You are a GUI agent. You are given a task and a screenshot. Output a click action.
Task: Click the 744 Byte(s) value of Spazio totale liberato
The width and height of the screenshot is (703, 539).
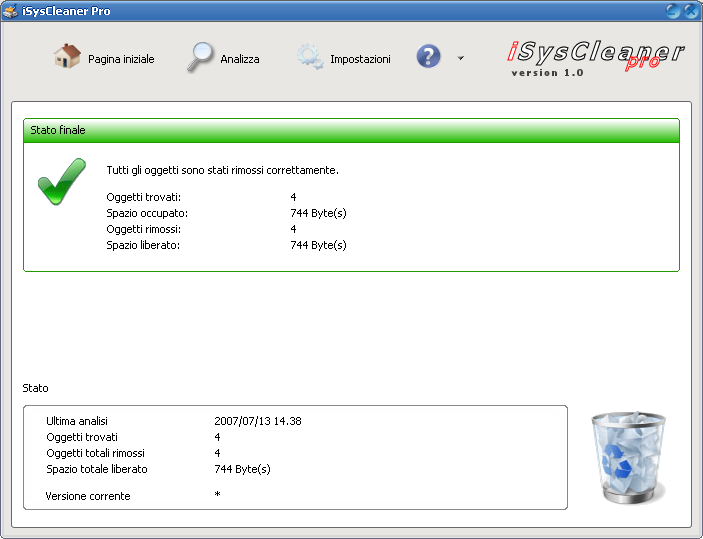(x=243, y=469)
